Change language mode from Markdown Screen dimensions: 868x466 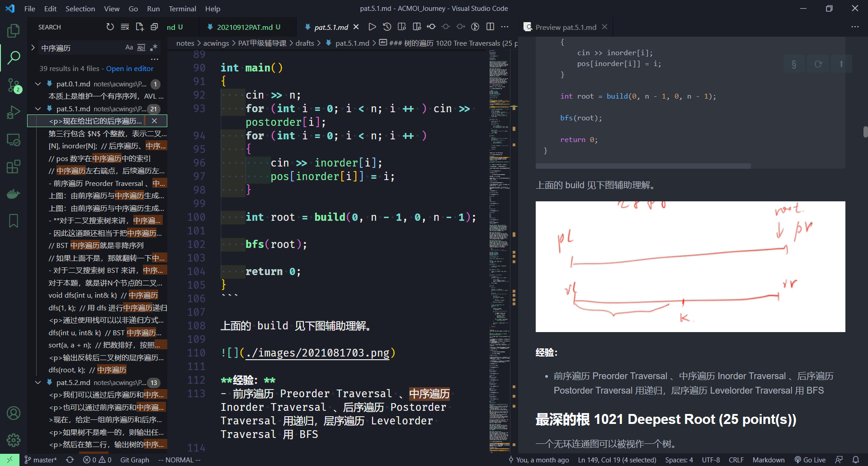click(769, 460)
